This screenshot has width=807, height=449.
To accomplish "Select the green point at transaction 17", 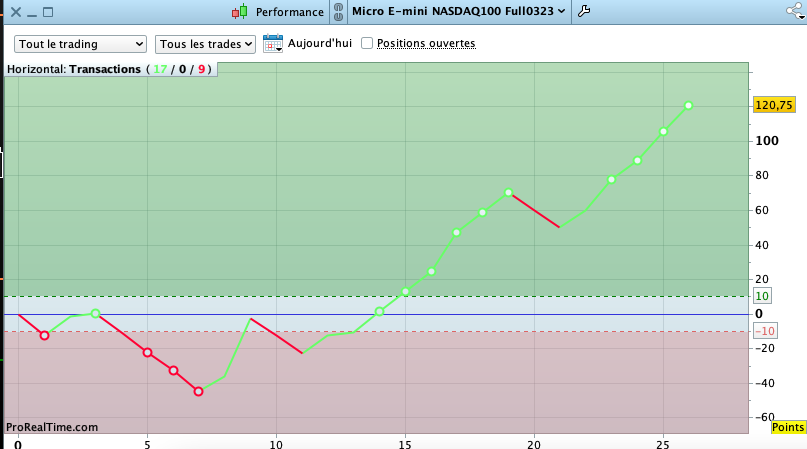I will coord(457,233).
